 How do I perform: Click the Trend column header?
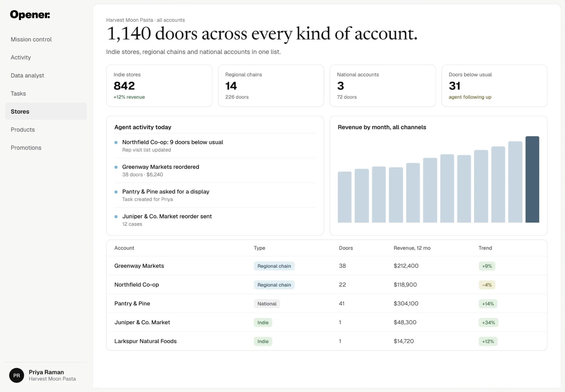[x=485, y=248]
